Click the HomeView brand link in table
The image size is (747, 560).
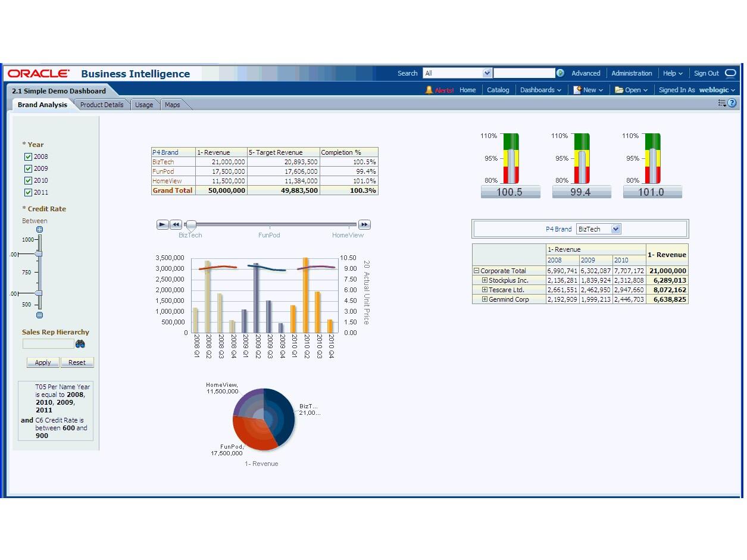click(x=167, y=181)
